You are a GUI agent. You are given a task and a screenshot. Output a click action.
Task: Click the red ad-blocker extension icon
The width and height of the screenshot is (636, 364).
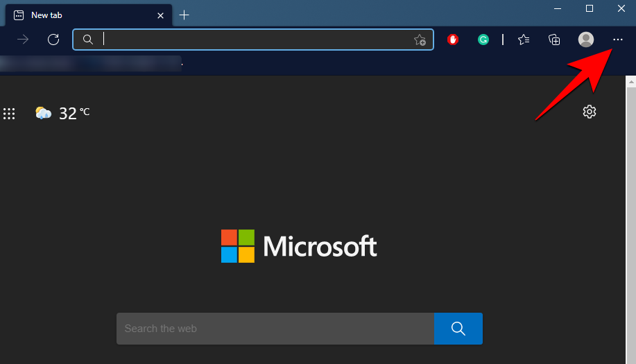tap(453, 40)
